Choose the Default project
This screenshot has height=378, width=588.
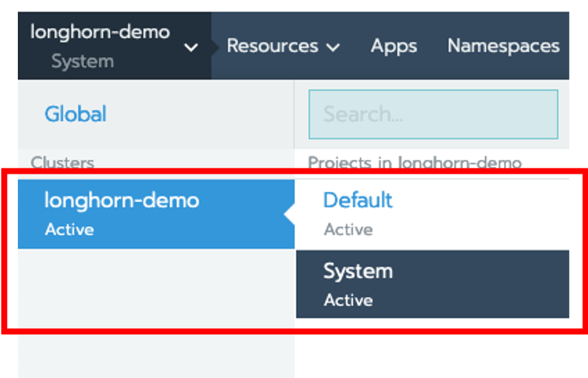[358, 200]
